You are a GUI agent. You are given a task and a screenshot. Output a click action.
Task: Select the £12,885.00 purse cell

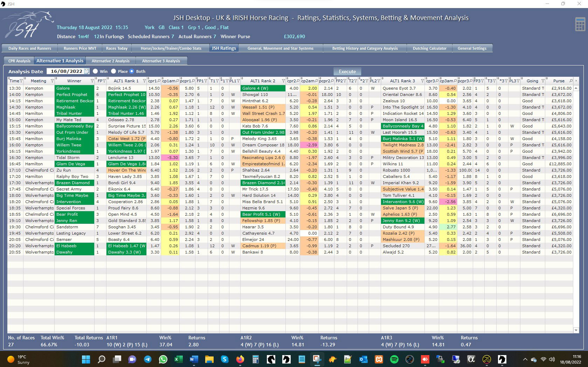pos(559,164)
